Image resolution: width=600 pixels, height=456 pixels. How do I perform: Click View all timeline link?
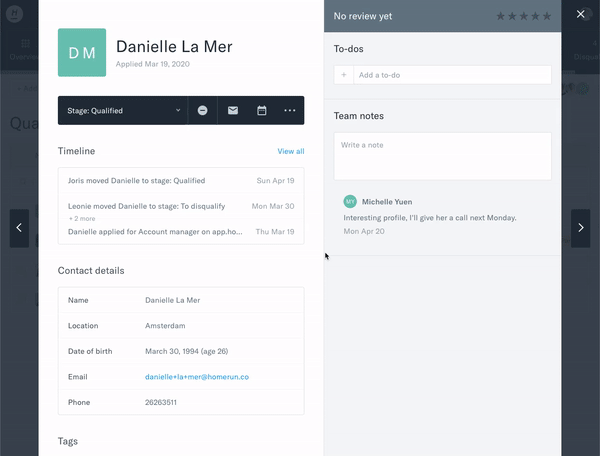click(291, 151)
